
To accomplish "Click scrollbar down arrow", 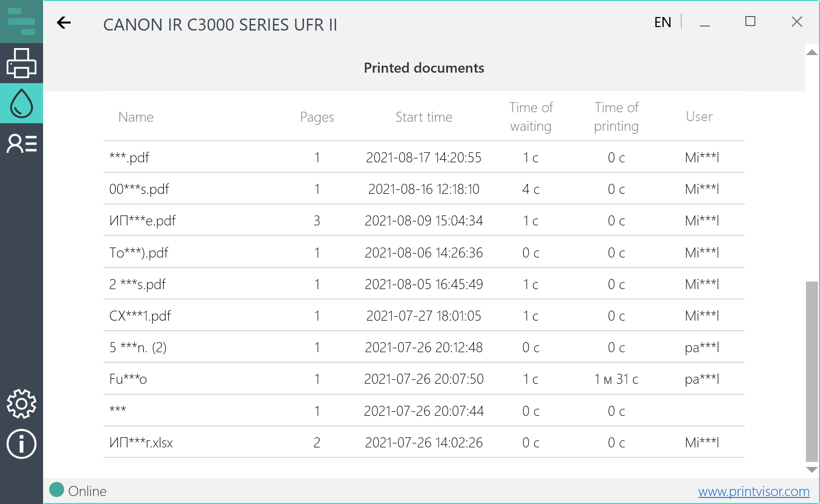I will 812,470.
